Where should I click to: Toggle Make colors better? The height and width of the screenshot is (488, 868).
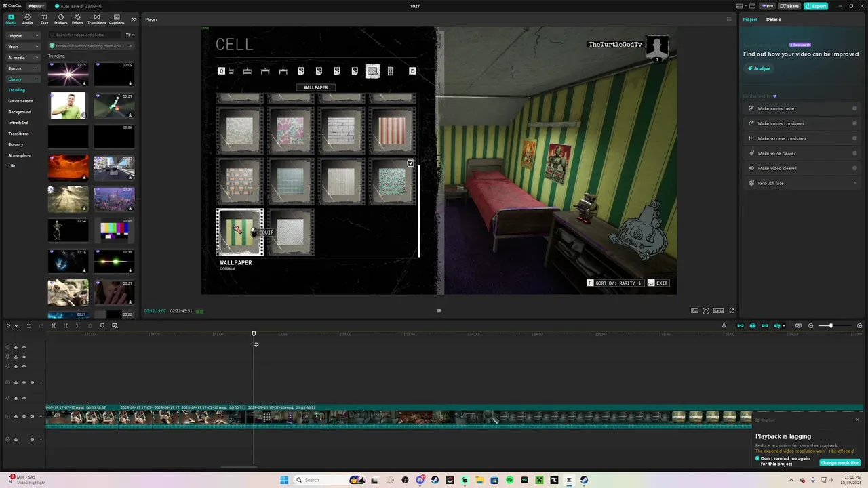(x=854, y=108)
